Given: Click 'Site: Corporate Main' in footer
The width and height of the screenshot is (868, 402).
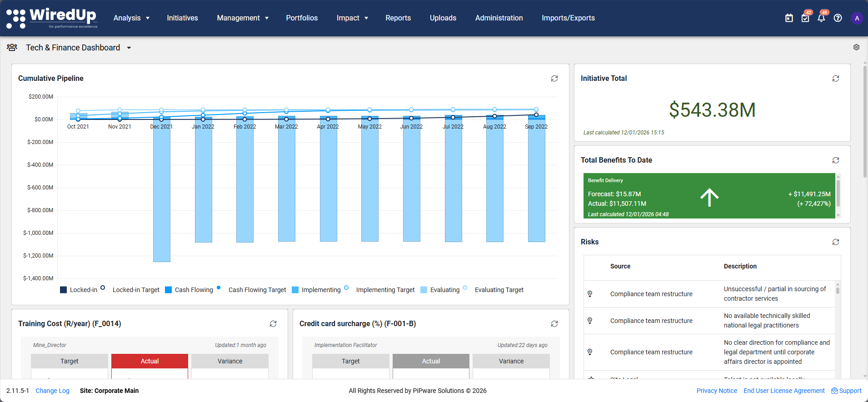Looking at the screenshot, I should point(110,391).
